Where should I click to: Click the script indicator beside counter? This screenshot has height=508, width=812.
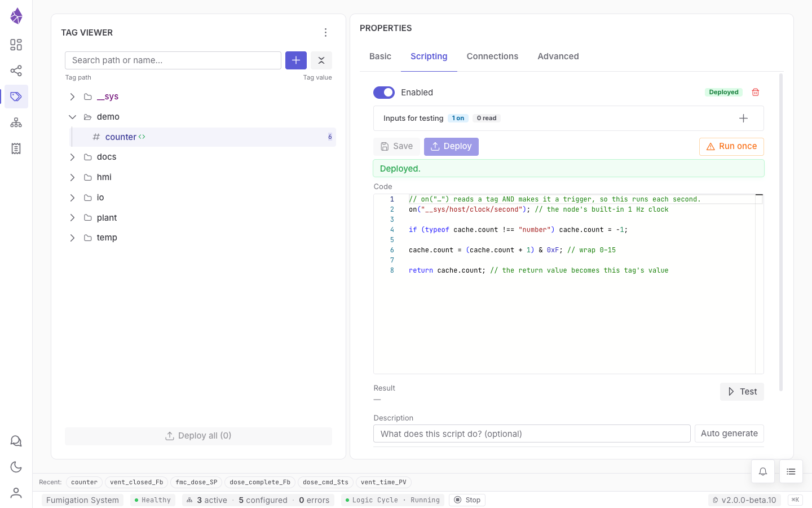[x=142, y=137]
